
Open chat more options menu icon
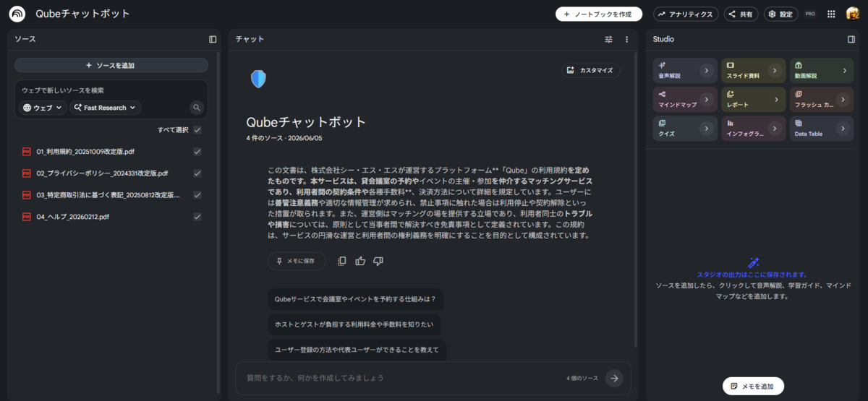626,39
